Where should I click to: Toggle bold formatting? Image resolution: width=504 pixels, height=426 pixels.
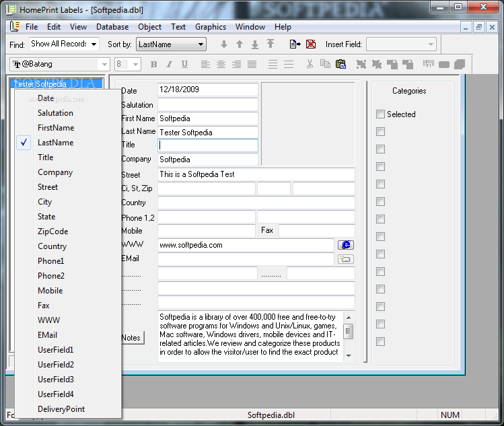click(x=154, y=65)
